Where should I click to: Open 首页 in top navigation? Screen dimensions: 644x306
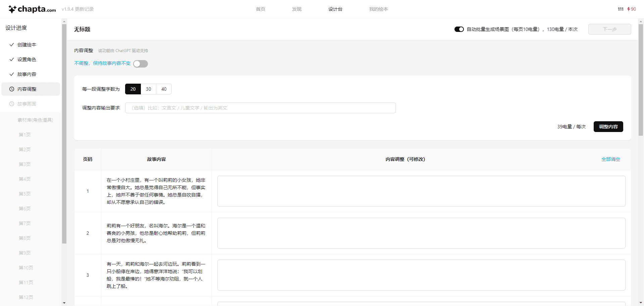coord(260,9)
